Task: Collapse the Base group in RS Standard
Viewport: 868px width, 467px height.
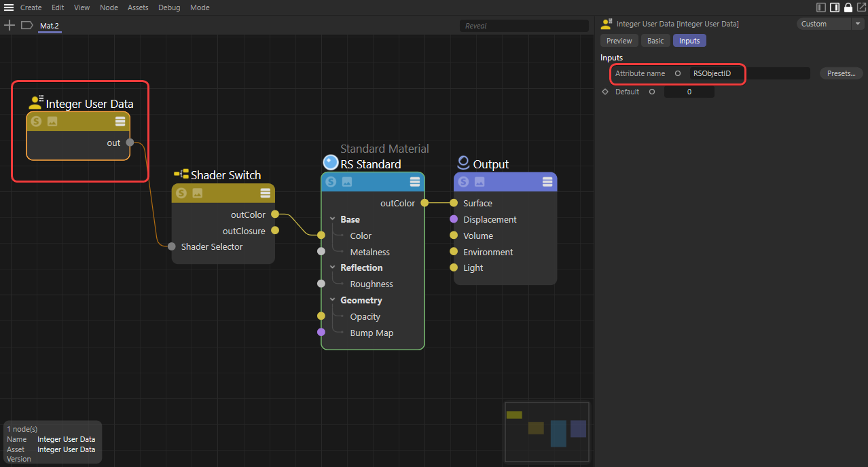Action: click(x=333, y=219)
